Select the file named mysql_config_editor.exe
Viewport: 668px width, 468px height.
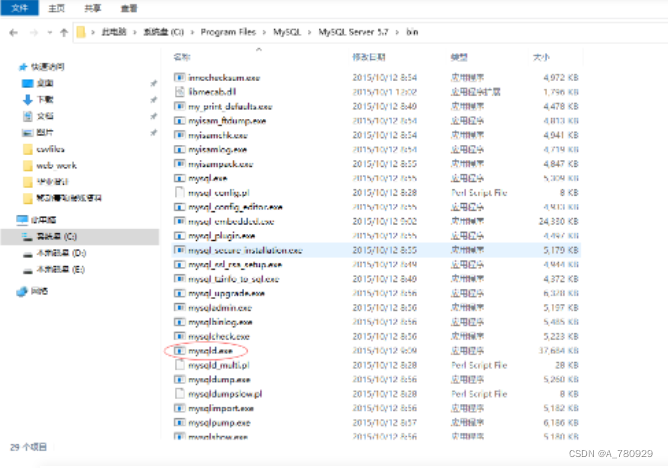click(x=235, y=207)
